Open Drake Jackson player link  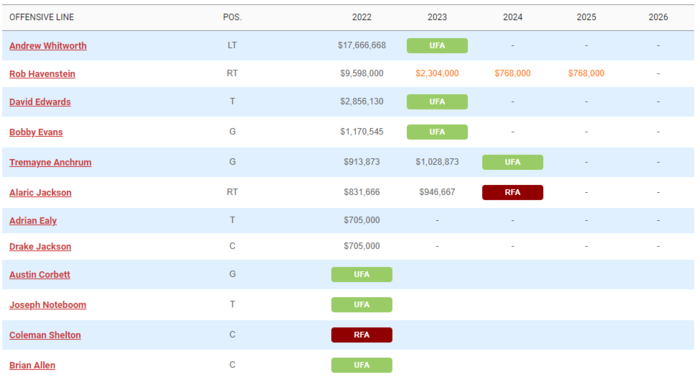pos(40,247)
